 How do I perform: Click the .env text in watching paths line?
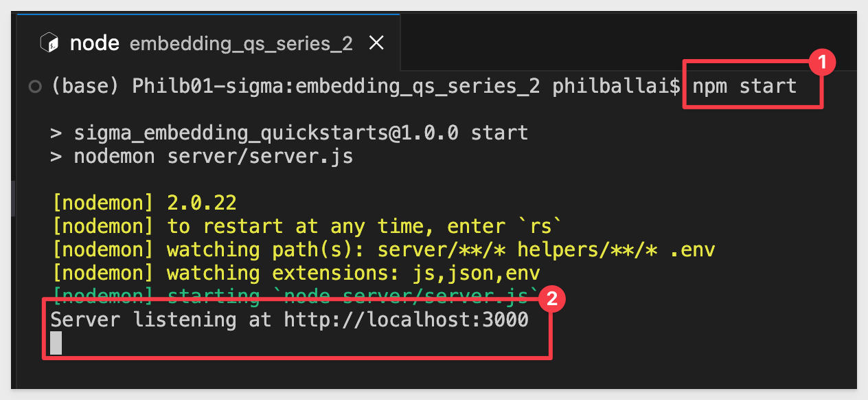692,249
